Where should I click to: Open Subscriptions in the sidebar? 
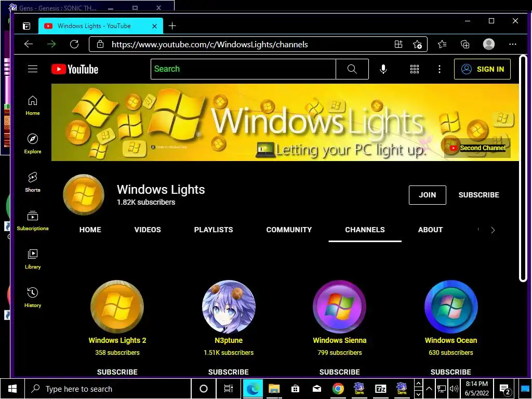pyautogui.click(x=33, y=220)
